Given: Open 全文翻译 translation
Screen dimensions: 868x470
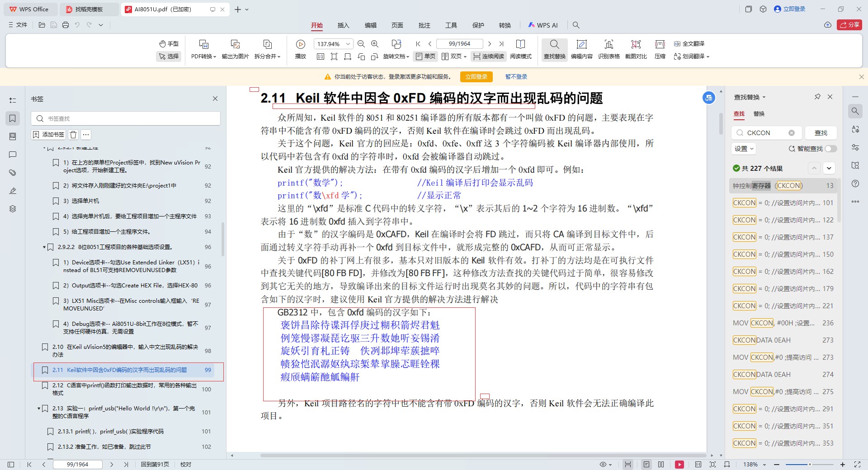Looking at the screenshot, I should coord(689,44).
